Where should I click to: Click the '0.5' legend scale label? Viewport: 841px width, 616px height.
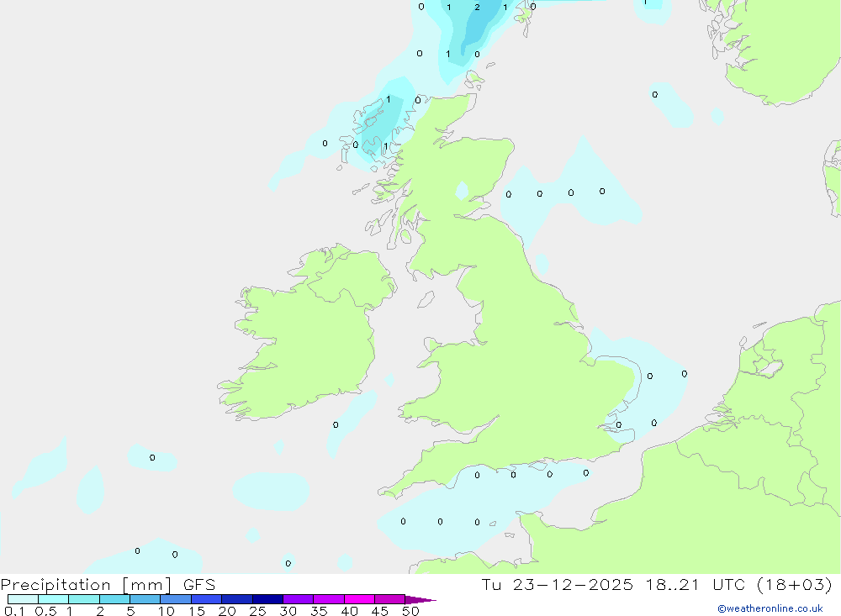click(45, 611)
